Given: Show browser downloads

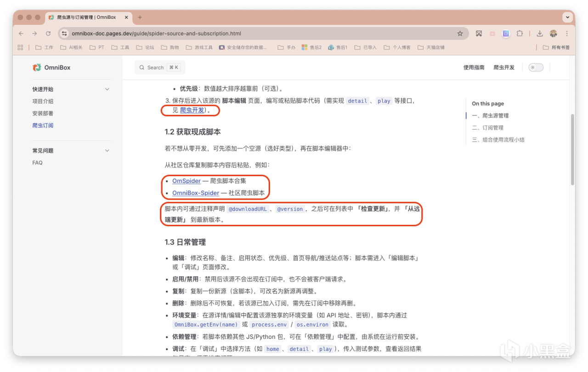Looking at the screenshot, I should pos(540,34).
